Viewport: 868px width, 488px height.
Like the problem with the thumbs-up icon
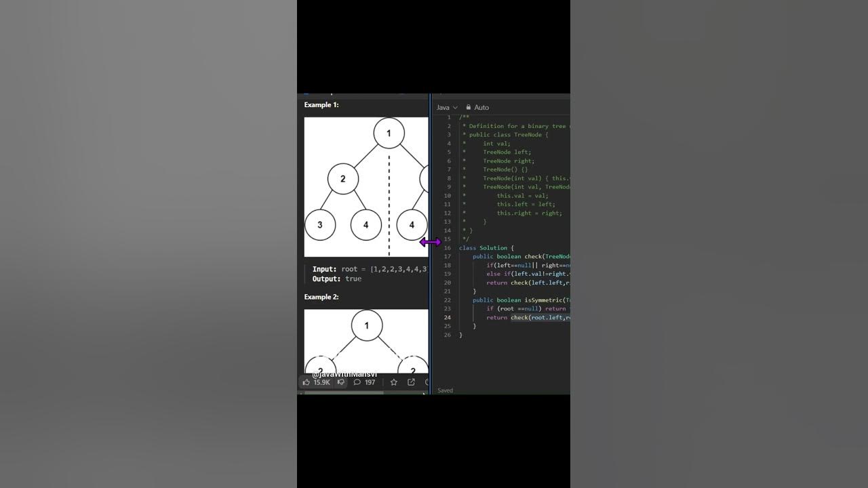click(307, 382)
